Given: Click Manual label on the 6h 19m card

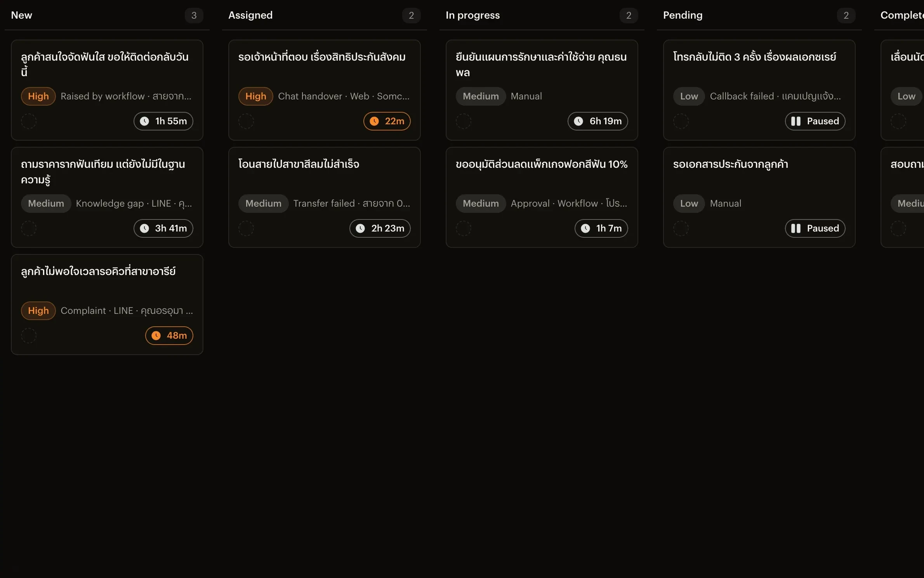Looking at the screenshot, I should pos(526,96).
